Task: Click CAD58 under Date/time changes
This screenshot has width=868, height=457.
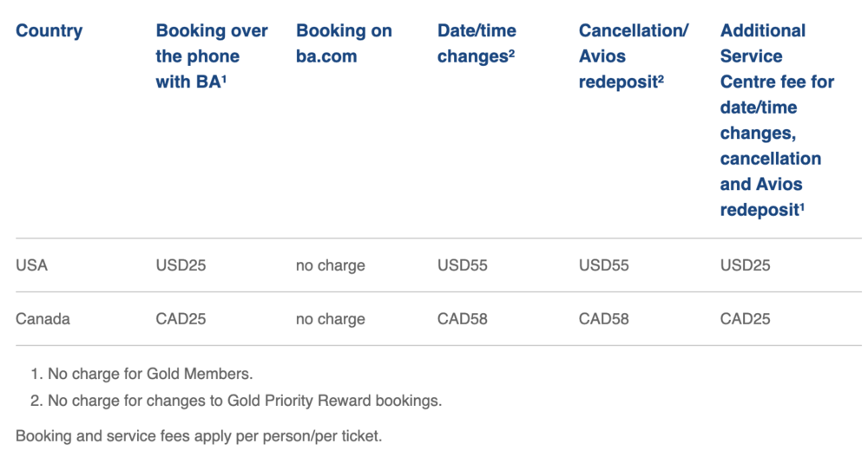Action: [463, 319]
